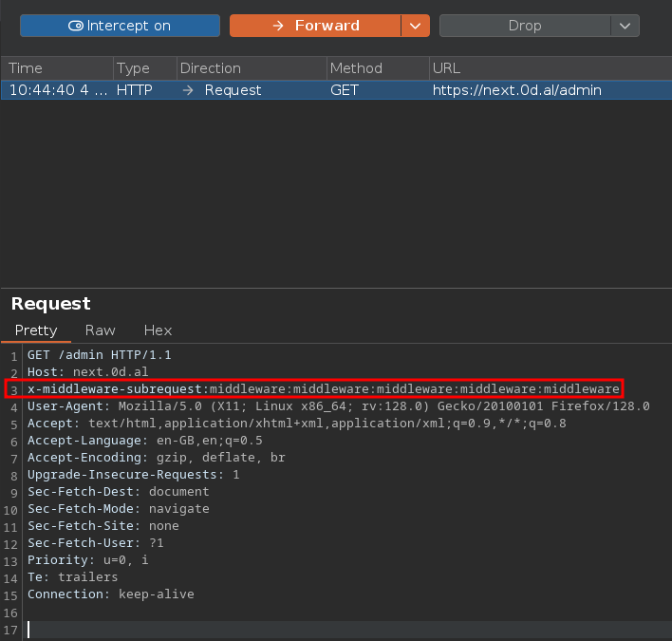Switch to the Hex tab

158,330
